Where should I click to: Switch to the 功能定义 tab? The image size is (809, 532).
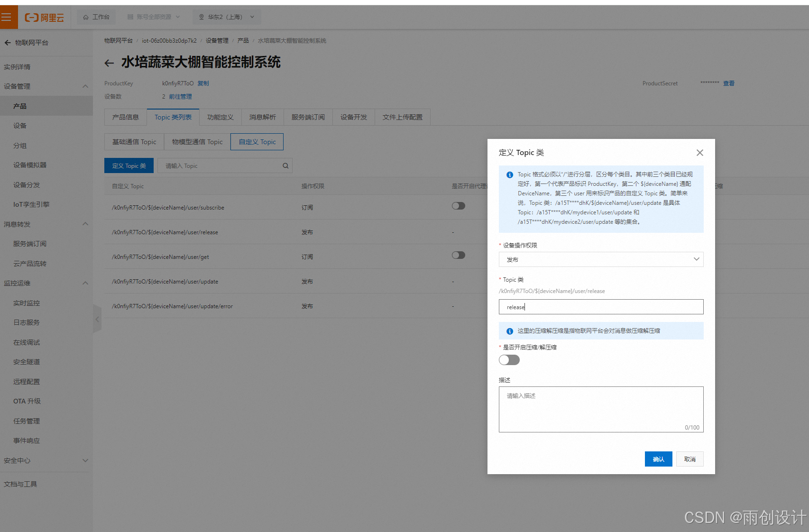(x=221, y=117)
